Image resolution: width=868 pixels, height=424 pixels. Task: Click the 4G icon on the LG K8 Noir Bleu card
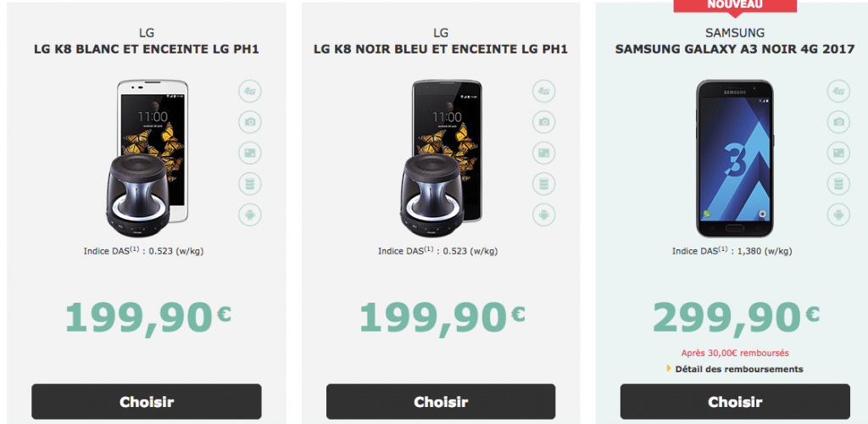coord(545,91)
